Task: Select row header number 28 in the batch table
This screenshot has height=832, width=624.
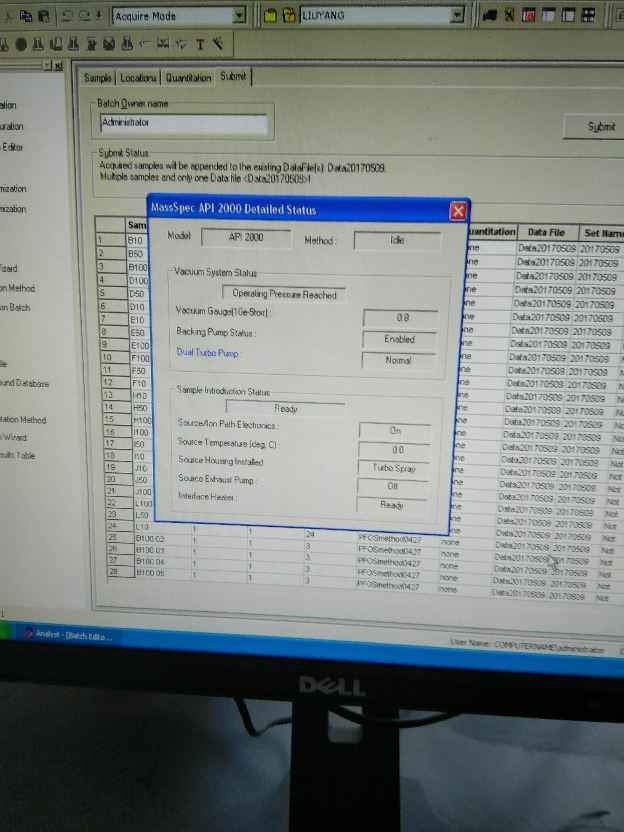Action: (120, 571)
